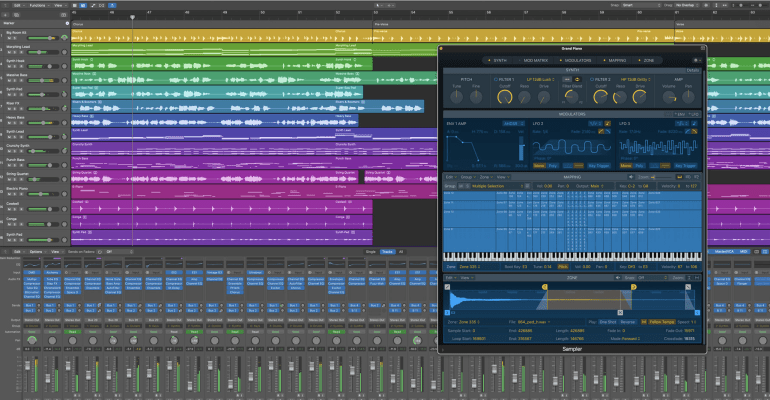770x400 pixels.
Task: Click LFO 3 fade-out icon
Action: (694, 132)
